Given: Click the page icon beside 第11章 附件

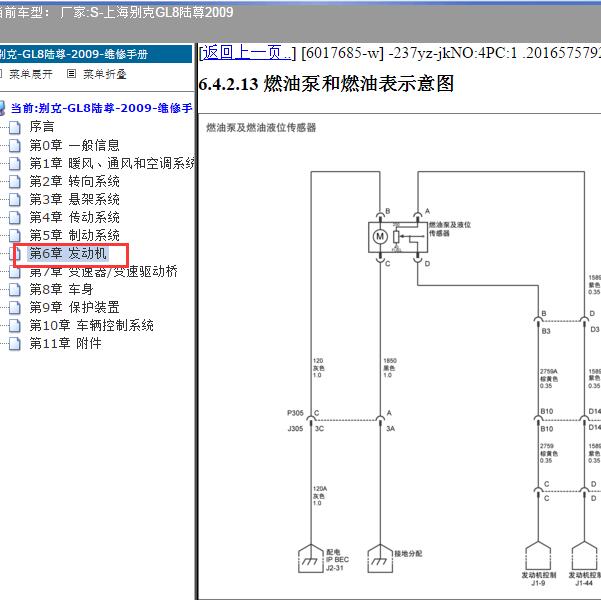Looking at the screenshot, I should (x=15, y=344).
